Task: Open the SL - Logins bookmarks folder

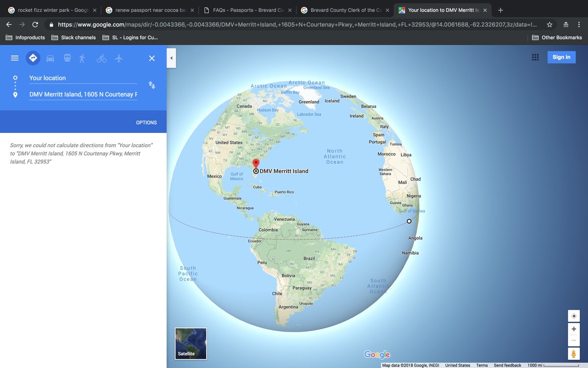Action: [x=130, y=37]
